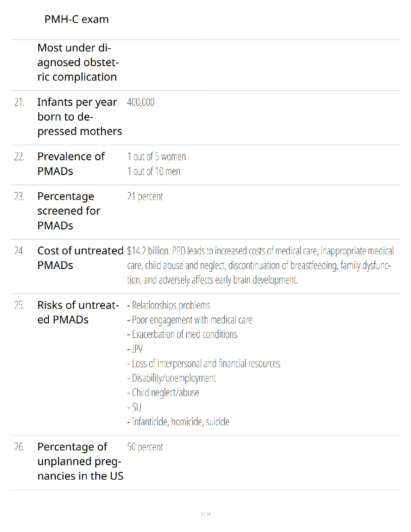Select the Cost of untreated PMADs term
Image resolution: width=411 pixels, height=532 pixels.
click(81, 258)
